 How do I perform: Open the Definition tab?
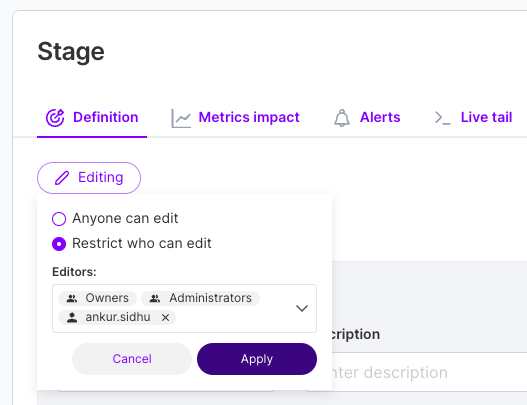[92, 117]
